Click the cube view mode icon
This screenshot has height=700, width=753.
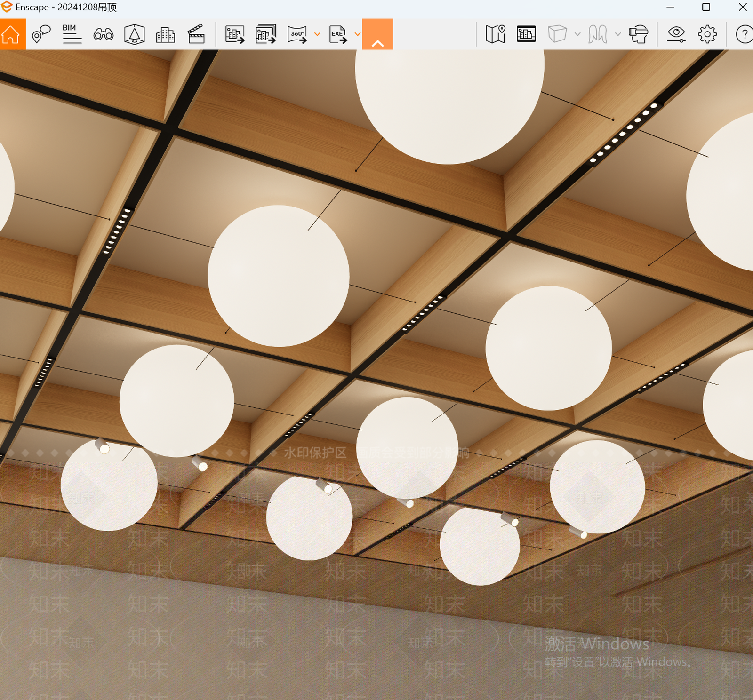[x=557, y=34]
